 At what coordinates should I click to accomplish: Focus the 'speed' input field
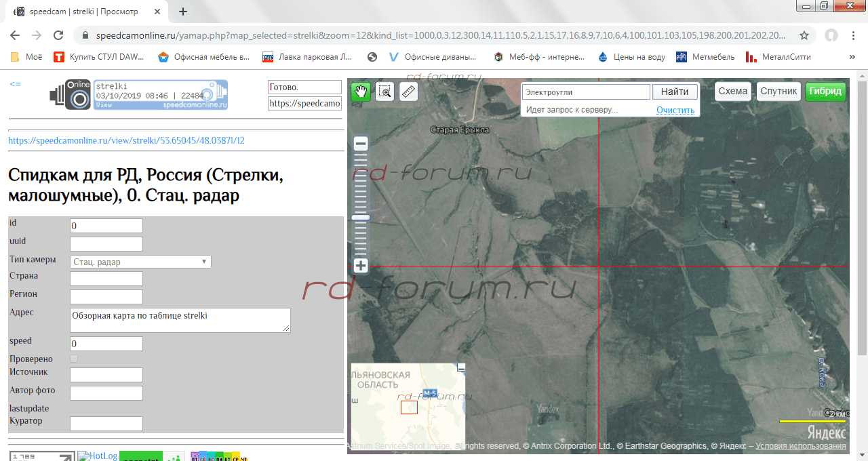pos(106,344)
